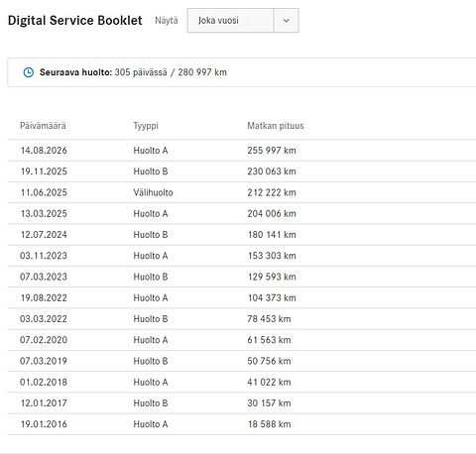Select the date 19.01.2016
This screenshot has width=476, height=454.
click(x=44, y=424)
